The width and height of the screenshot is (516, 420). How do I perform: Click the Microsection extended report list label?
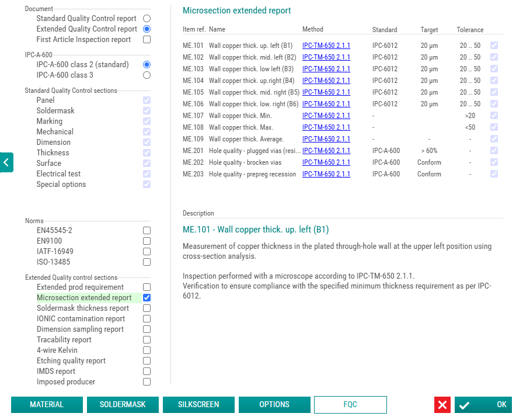[84, 298]
